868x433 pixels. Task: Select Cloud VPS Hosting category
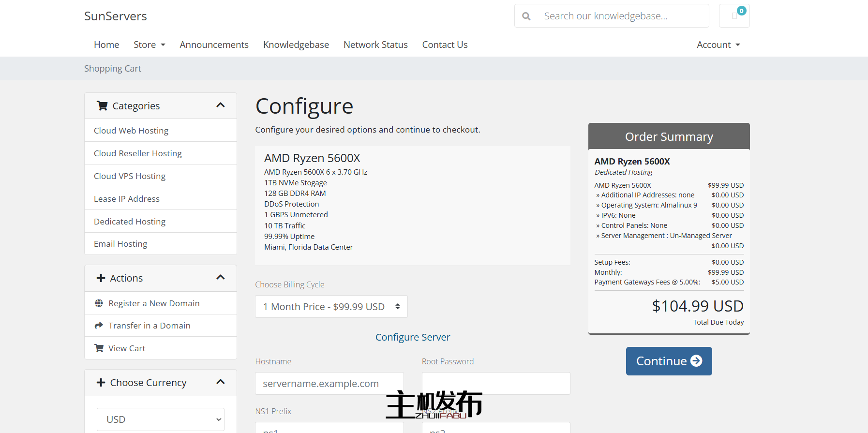click(130, 176)
